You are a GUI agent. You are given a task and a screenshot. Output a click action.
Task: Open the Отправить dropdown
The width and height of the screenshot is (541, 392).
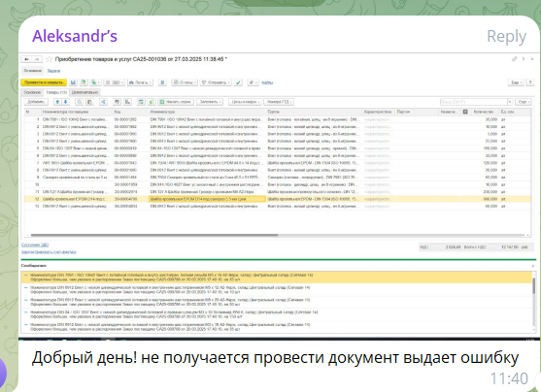point(216,82)
